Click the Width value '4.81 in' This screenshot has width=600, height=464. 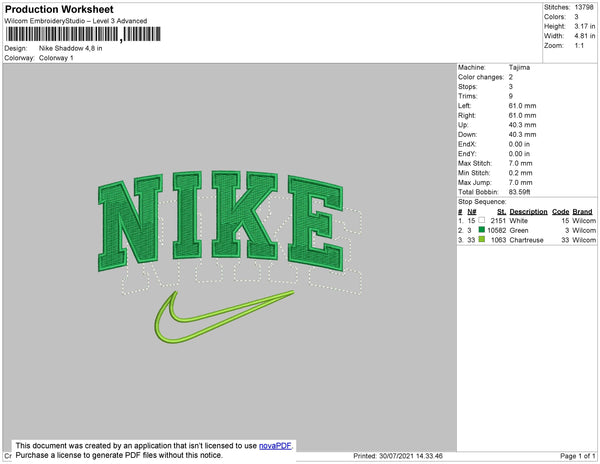pyautogui.click(x=585, y=36)
